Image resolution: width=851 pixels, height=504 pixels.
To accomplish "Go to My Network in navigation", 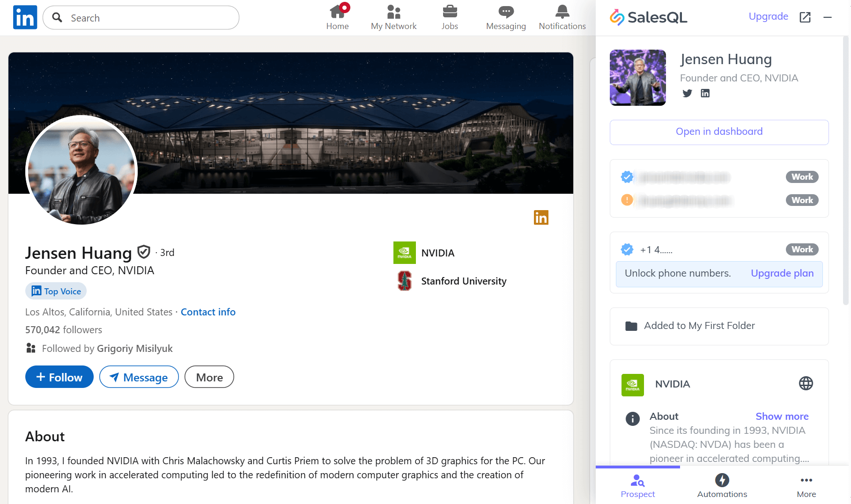I will click(x=393, y=18).
